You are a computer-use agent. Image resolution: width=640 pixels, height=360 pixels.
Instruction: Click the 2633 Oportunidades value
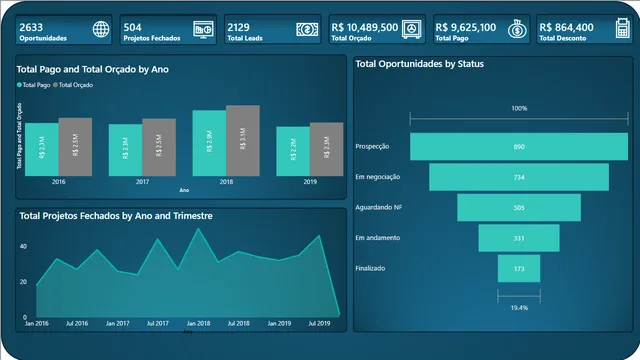[31, 27]
